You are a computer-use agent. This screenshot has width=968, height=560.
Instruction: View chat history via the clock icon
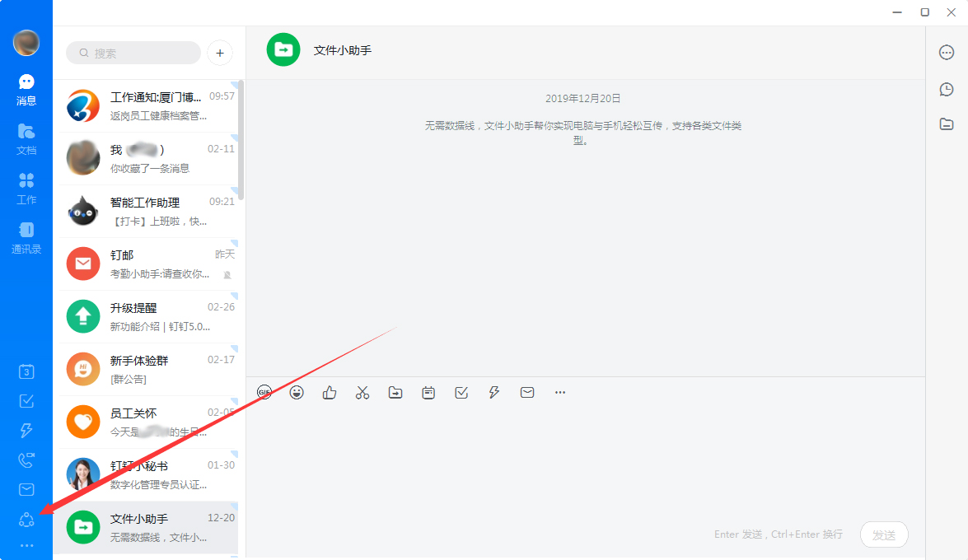click(946, 89)
